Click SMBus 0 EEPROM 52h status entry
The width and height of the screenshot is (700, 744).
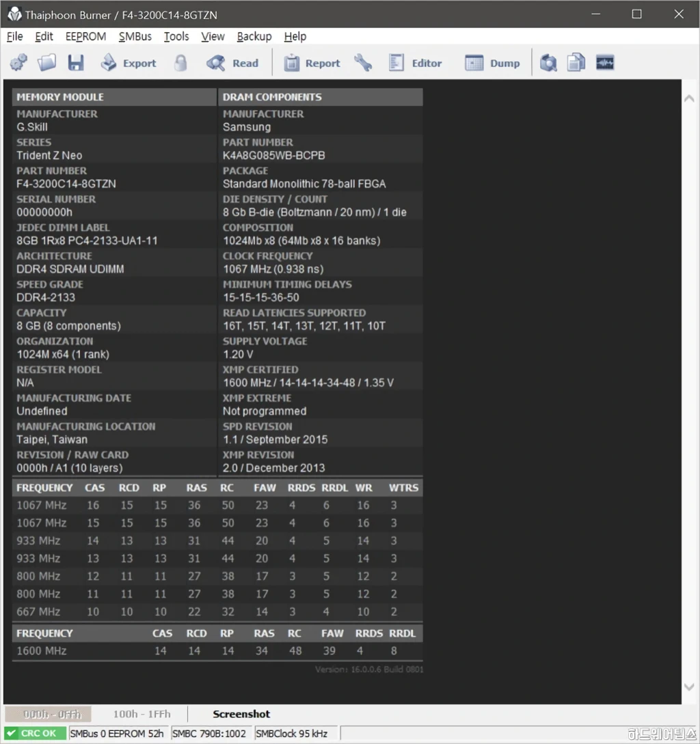117,734
